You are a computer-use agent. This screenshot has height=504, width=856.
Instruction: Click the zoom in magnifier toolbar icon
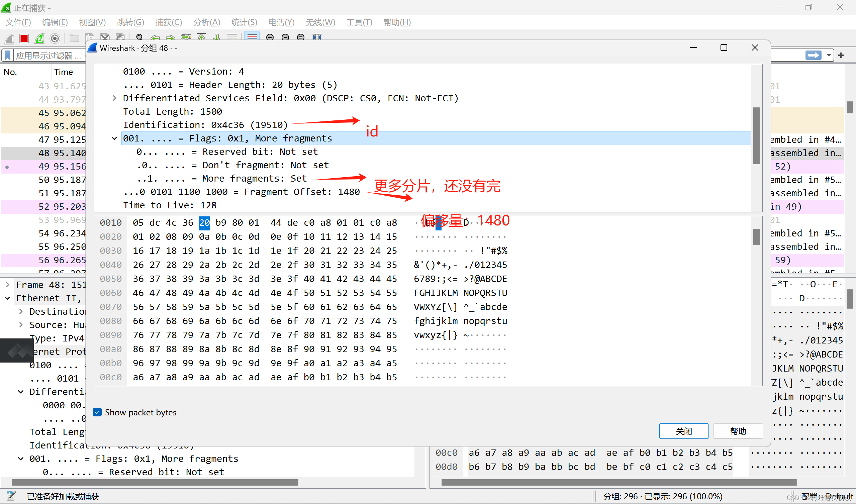[x=270, y=37]
